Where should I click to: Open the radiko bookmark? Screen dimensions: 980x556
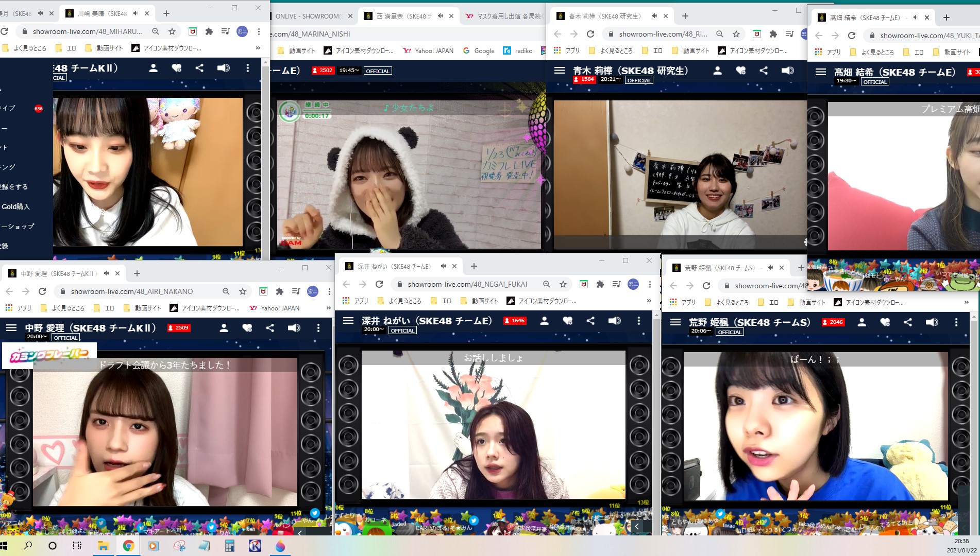pyautogui.click(x=518, y=50)
